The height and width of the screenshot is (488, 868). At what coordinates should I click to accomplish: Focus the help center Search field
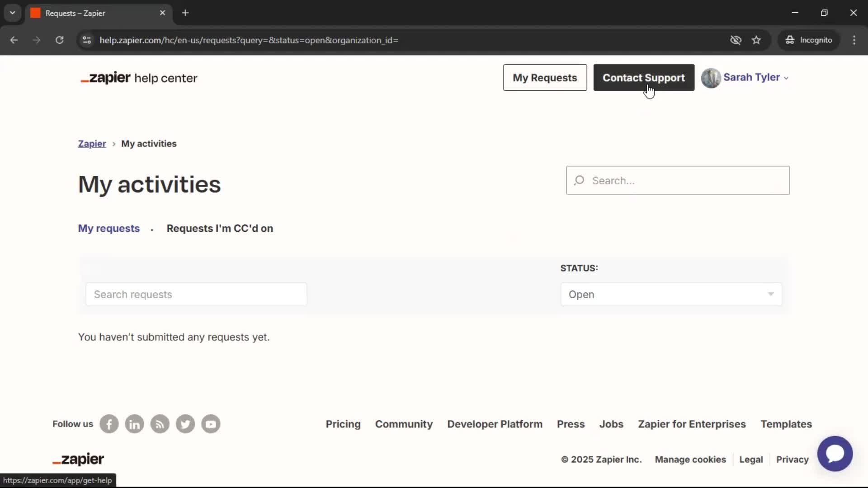tap(678, 181)
